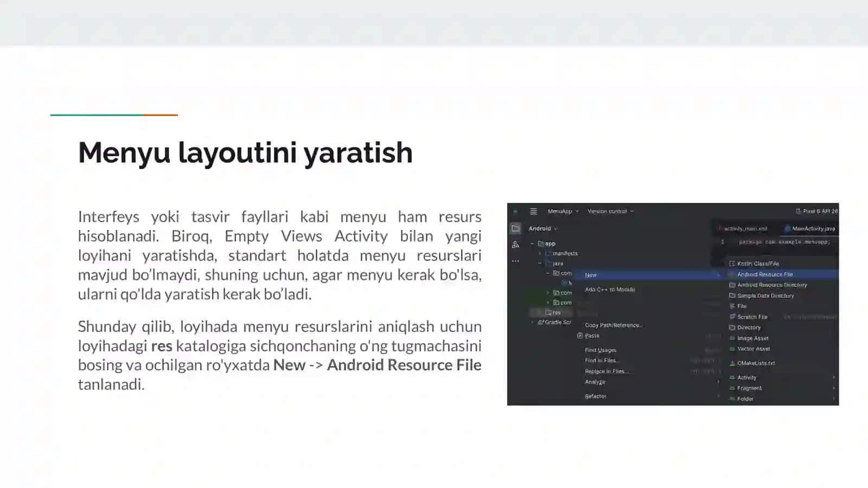868x488 pixels.
Task: Select Kotlin Class/File from New submenu
Action: pos(758,264)
